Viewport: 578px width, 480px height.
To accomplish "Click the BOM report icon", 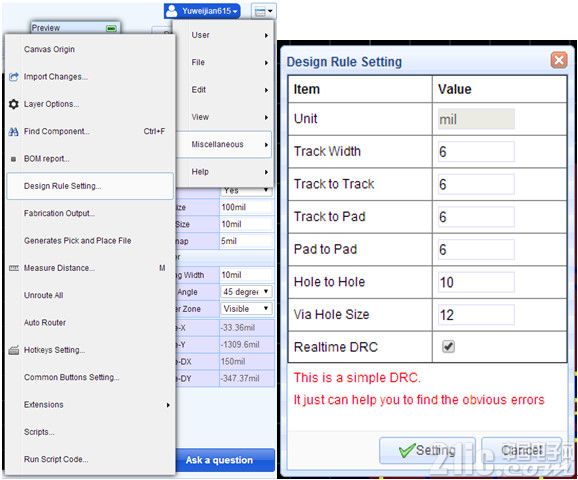I will click(14, 159).
